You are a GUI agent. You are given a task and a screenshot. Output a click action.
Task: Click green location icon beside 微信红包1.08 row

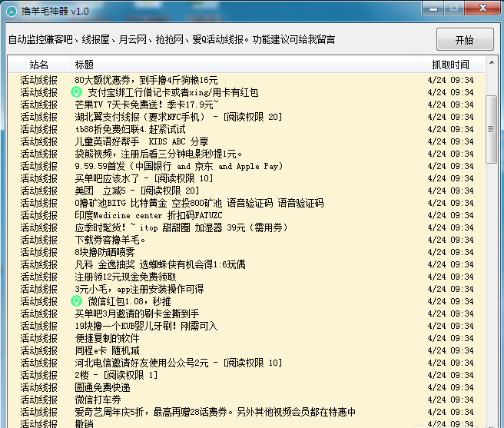click(76, 301)
